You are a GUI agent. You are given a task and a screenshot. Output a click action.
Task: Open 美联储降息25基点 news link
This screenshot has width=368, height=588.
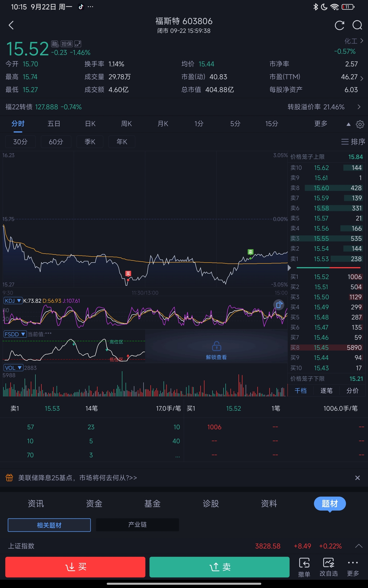click(x=78, y=478)
